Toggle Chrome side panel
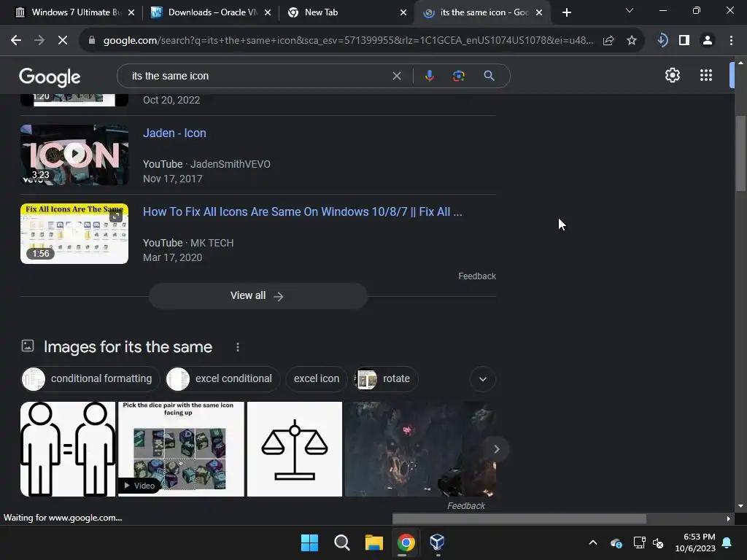The height and width of the screenshot is (560, 747). coord(684,41)
